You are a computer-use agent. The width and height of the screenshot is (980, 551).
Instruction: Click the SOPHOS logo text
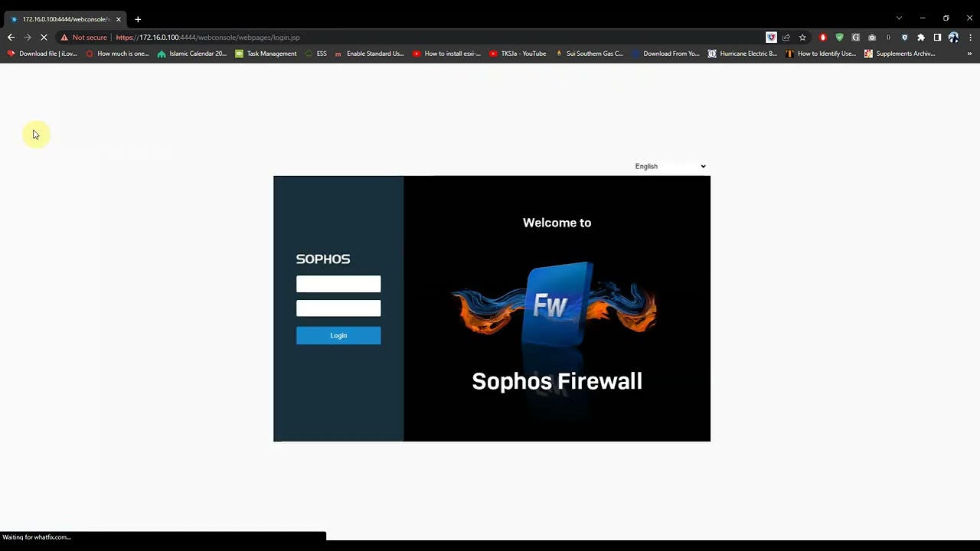coord(323,259)
